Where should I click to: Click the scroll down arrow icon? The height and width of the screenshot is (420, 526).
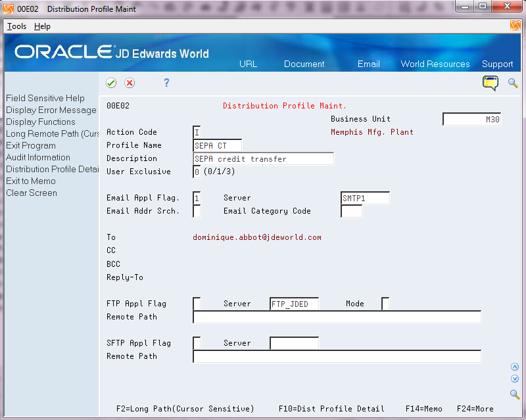pos(515,379)
